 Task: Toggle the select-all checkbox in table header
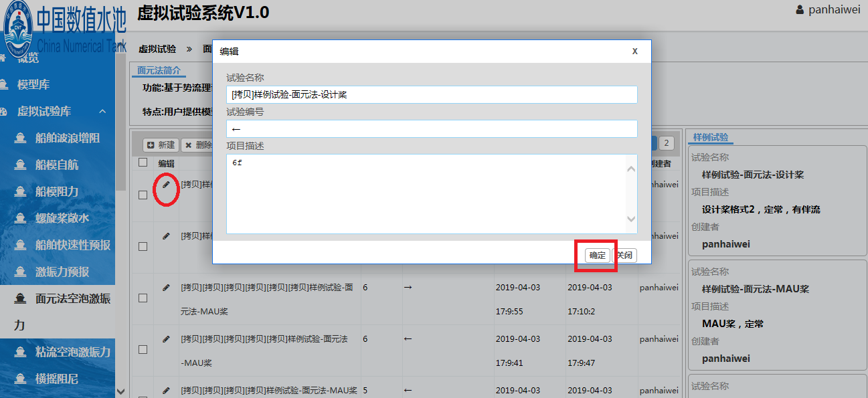pos(143,163)
